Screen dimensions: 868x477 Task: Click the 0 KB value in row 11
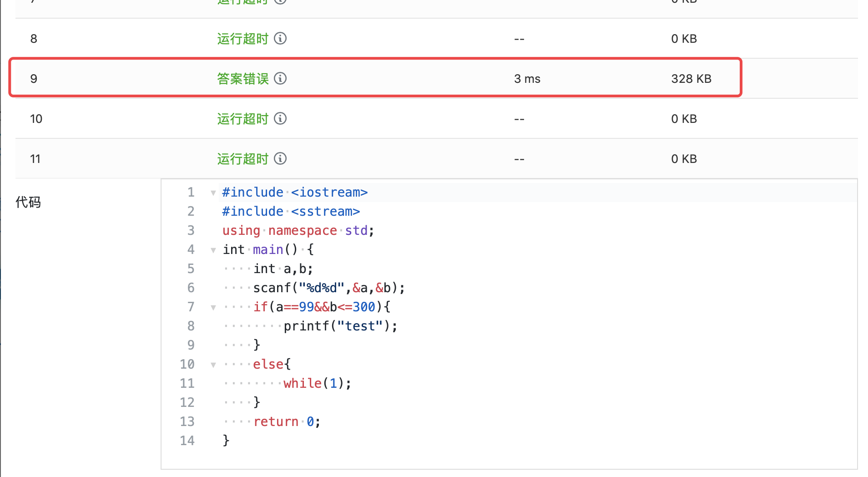point(684,159)
